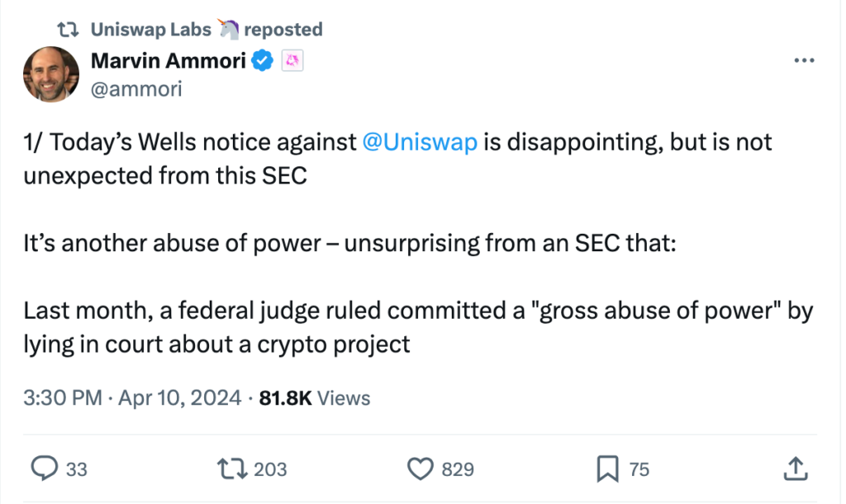Click the blue verified checkmark badge
The image size is (846, 504).
[263, 60]
